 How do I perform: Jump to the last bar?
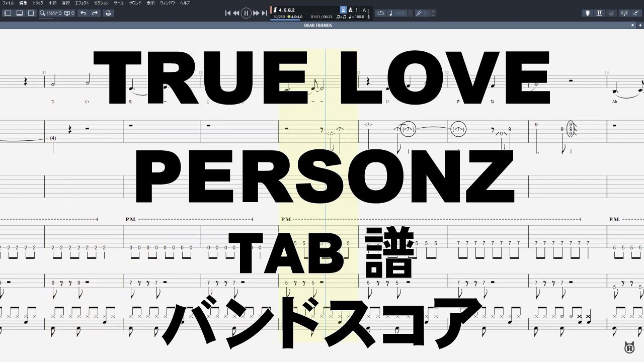tap(264, 13)
